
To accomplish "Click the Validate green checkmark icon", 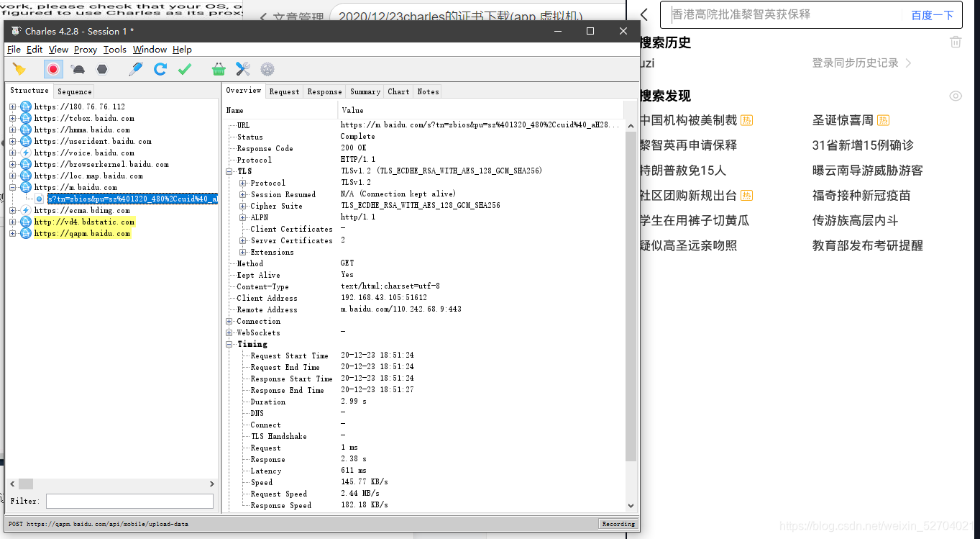I will (x=185, y=69).
